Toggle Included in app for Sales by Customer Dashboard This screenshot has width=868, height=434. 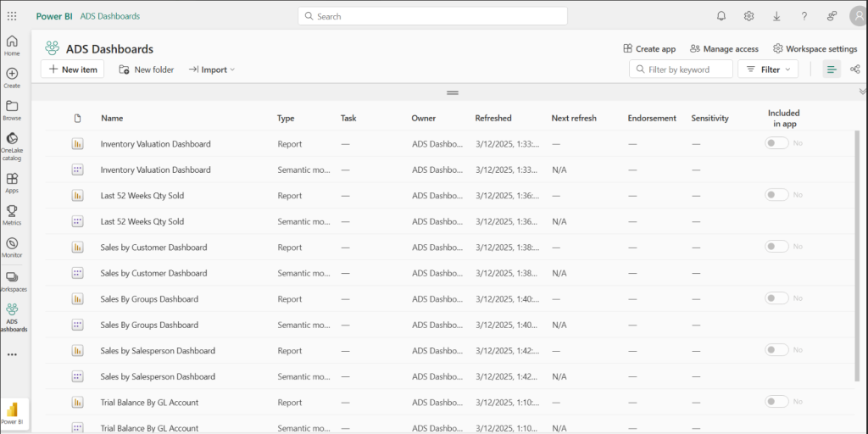776,247
